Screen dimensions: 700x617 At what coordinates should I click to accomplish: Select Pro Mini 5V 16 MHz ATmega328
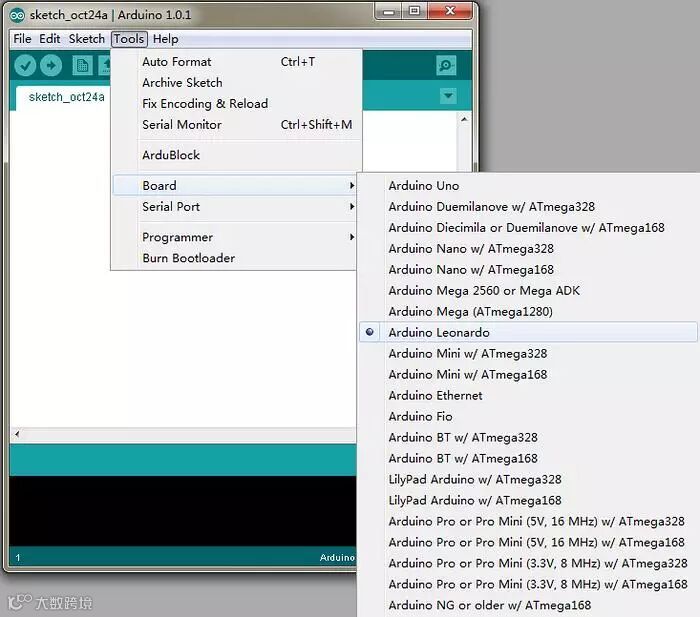point(528,521)
